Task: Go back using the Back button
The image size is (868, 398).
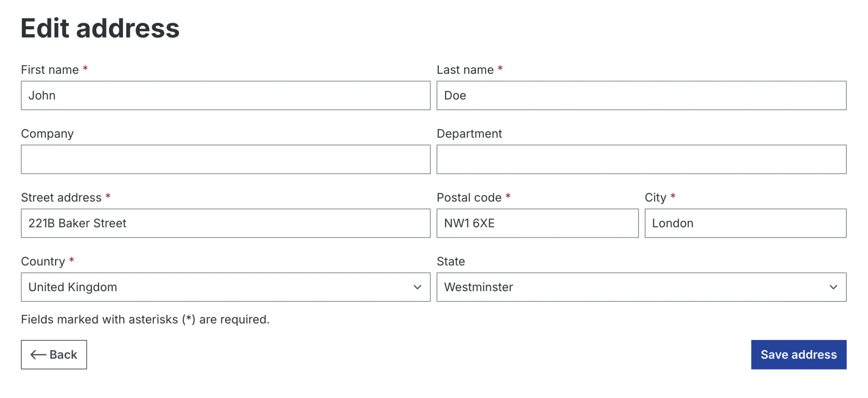Action: click(x=54, y=355)
